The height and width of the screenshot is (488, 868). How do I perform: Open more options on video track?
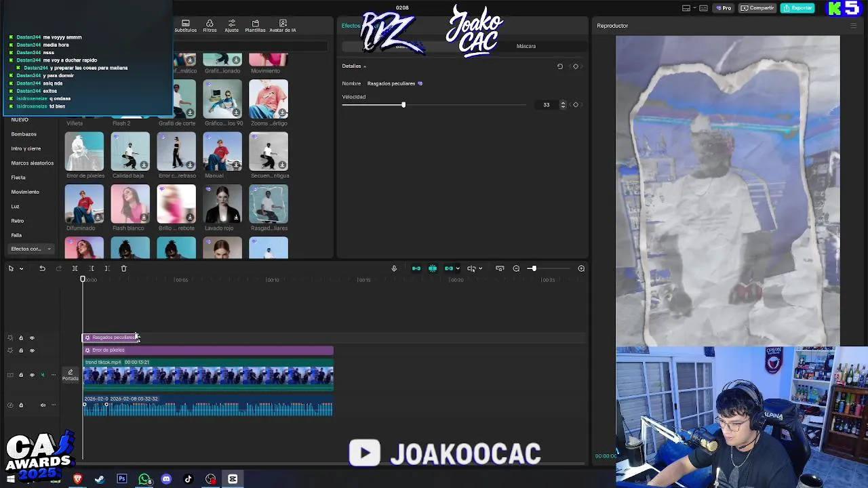(x=54, y=375)
